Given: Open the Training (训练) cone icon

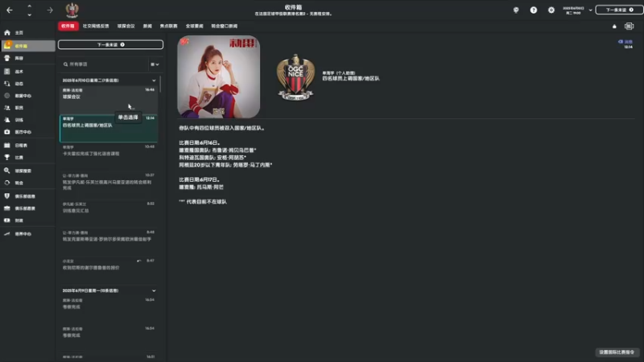Looking at the screenshot, I should [x=7, y=120].
